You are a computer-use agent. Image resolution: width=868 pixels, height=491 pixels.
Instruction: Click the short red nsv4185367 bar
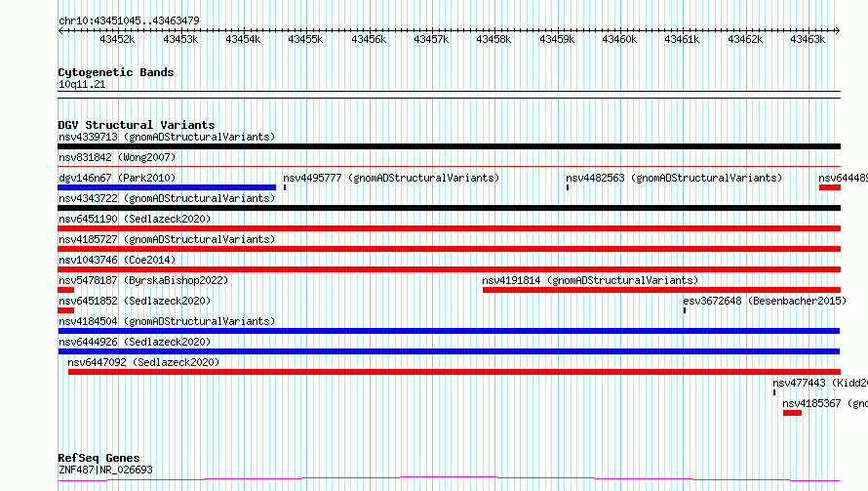(792, 413)
